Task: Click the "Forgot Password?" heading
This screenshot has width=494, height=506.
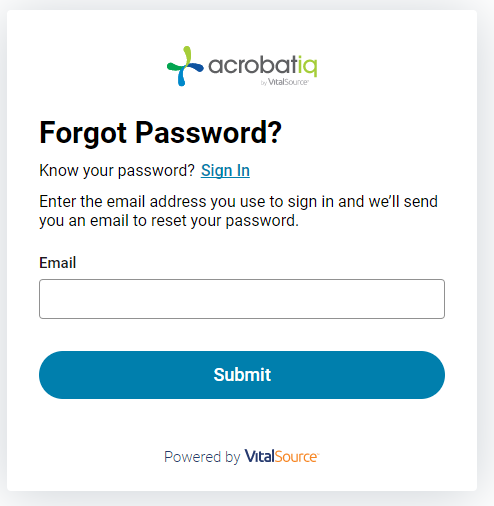Action: pos(161,133)
